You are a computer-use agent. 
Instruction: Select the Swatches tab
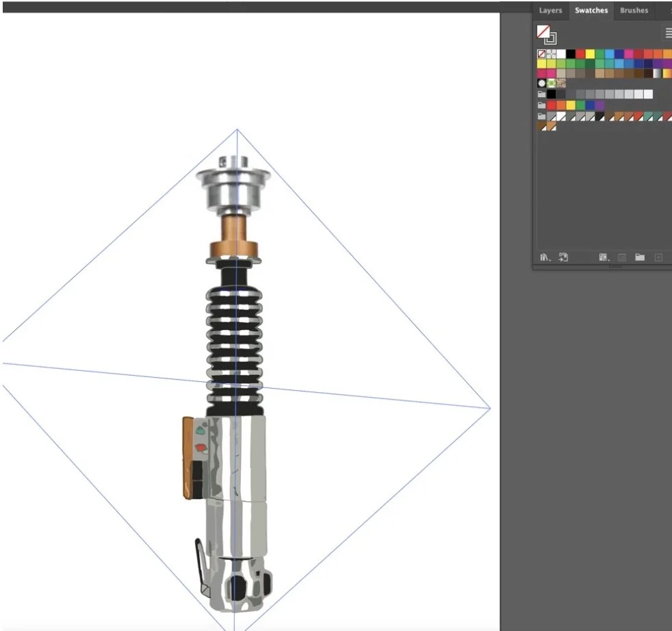(x=591, y=10)
